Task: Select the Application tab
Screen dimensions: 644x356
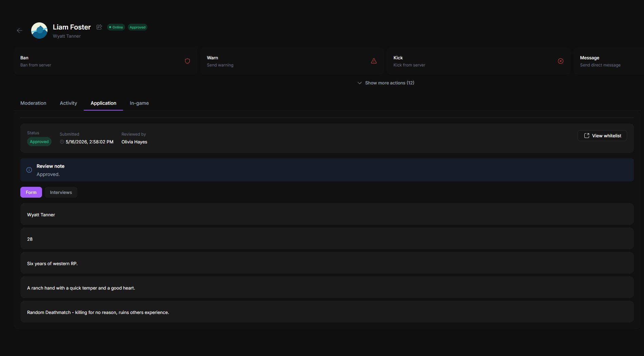Action: [103, 103]
